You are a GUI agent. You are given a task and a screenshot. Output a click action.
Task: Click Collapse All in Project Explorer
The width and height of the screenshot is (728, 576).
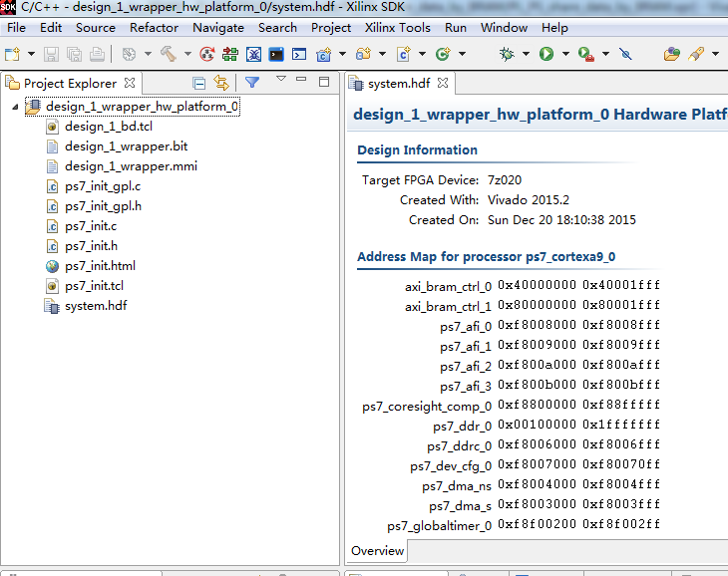[199, 84]
